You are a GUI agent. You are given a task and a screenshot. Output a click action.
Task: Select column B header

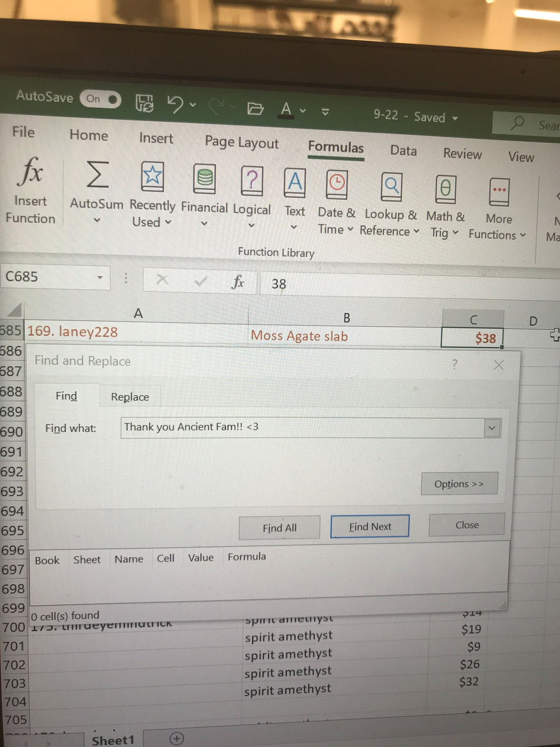coord(347,317)
